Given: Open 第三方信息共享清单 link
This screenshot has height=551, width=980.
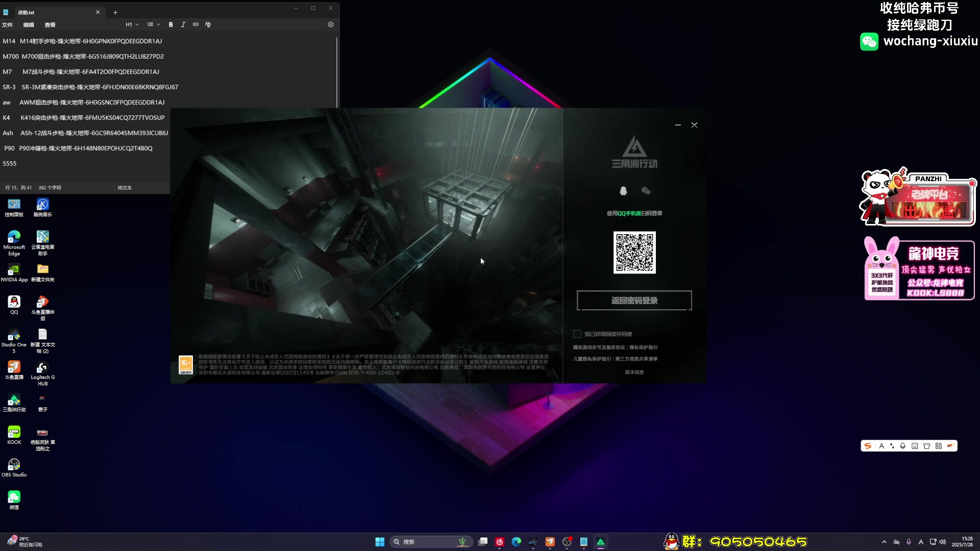Looking at the screenshot, I should [x=636, y=359].
